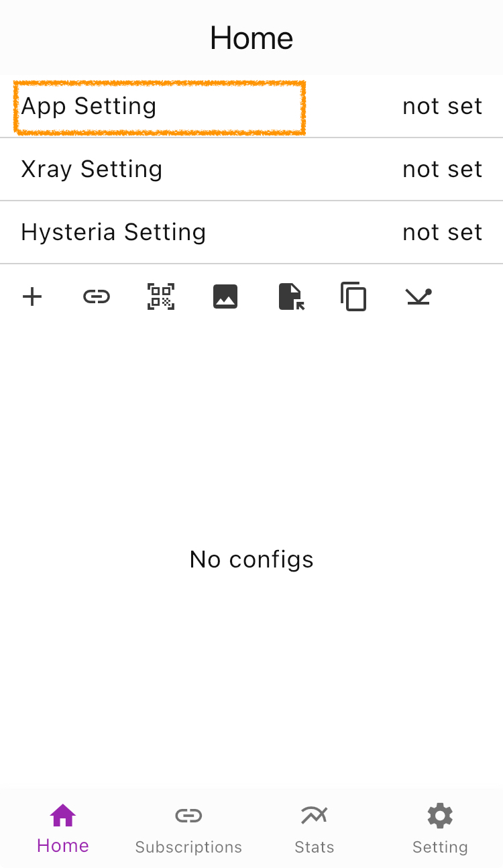The height and width of the screenshot is (868, 503).
Task: Tap the trend-line Stats icon
Action: pos(314,816)
